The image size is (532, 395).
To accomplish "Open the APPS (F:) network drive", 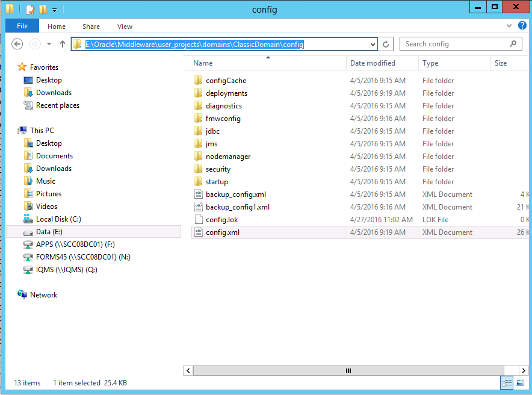I will tap(75, 244).
